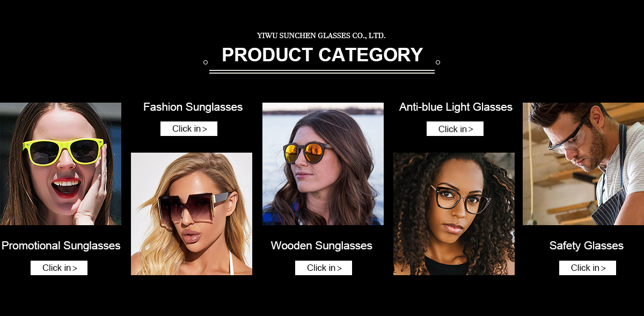Open the yellow neon sunglasses woman photo
The width and height of the screenshot is (644, 316).
click(x=61, y=164)
